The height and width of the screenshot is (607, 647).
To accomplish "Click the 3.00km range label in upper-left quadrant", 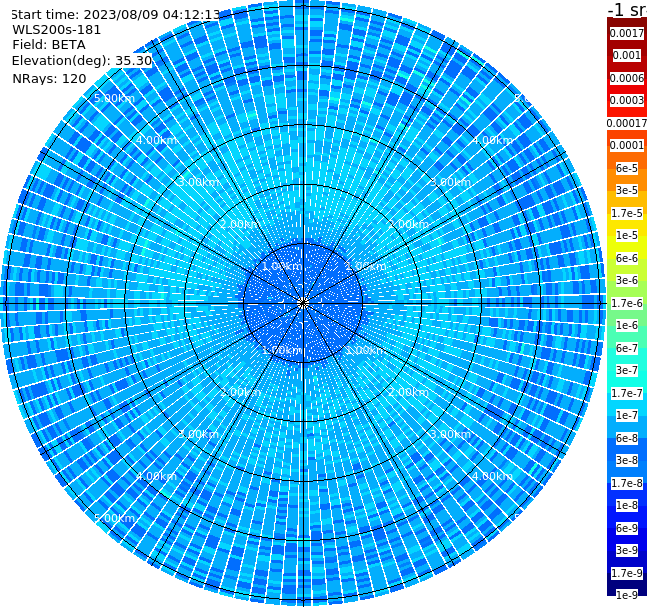I will (x=198, y=182).
